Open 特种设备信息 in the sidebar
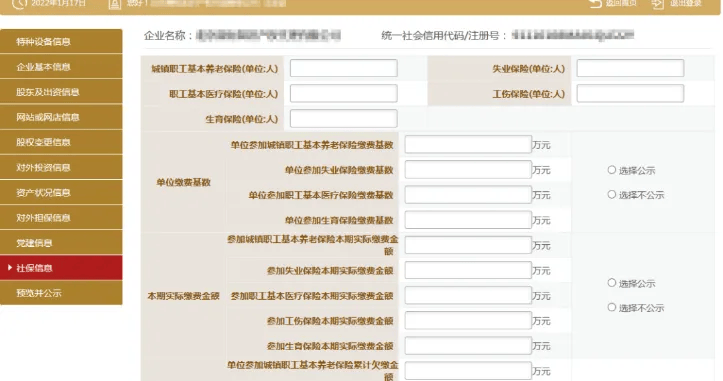Viewport: 723px width, 381px height. [61, 42]
